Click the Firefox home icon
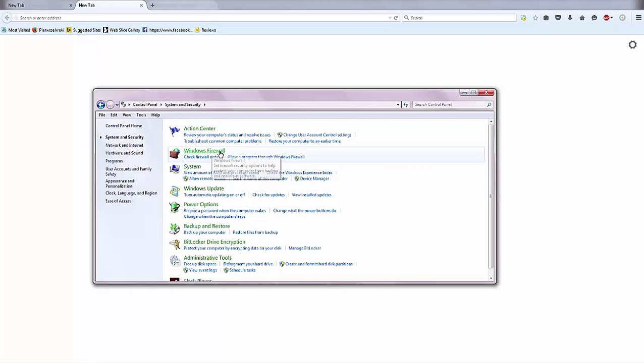Screen dimensions: 644x363 click(x=582, y=18)
